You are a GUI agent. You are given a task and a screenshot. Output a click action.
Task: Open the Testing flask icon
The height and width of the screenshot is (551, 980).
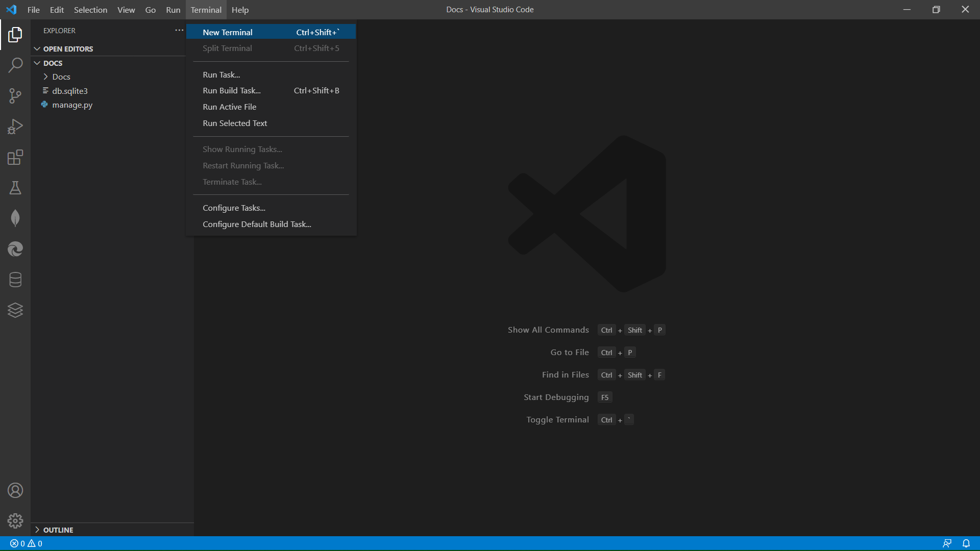pyautogui.click(x=15, y=188)
